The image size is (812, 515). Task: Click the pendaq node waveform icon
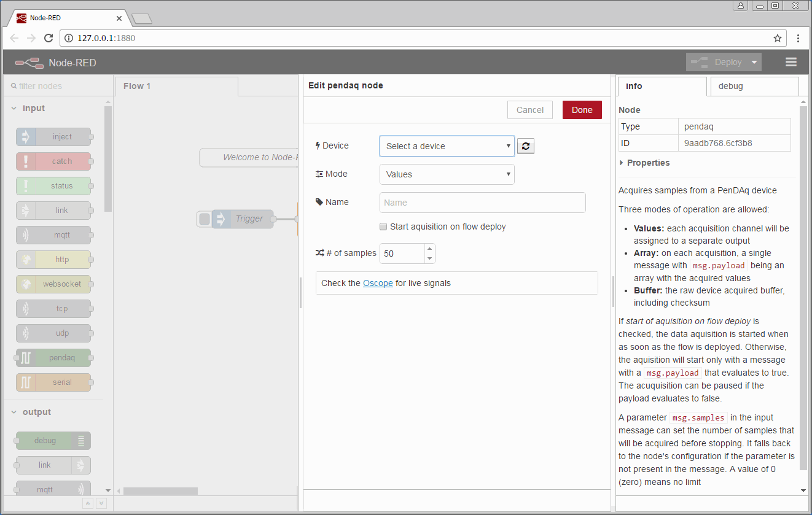tap(26, 358)
